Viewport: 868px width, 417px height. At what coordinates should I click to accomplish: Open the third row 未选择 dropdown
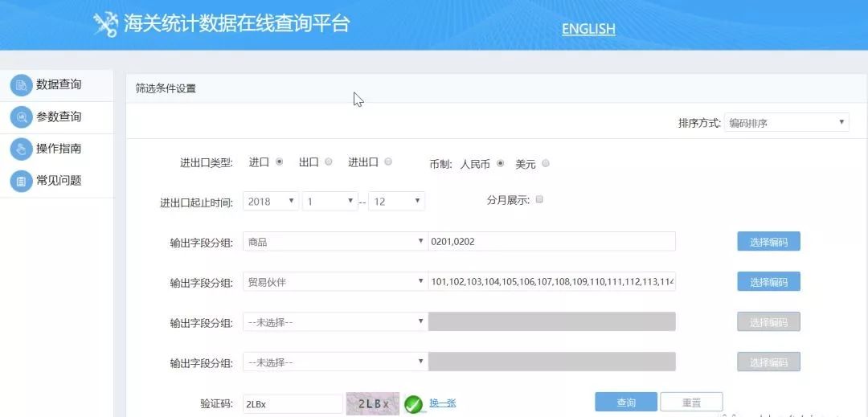(x=335, y=322)
